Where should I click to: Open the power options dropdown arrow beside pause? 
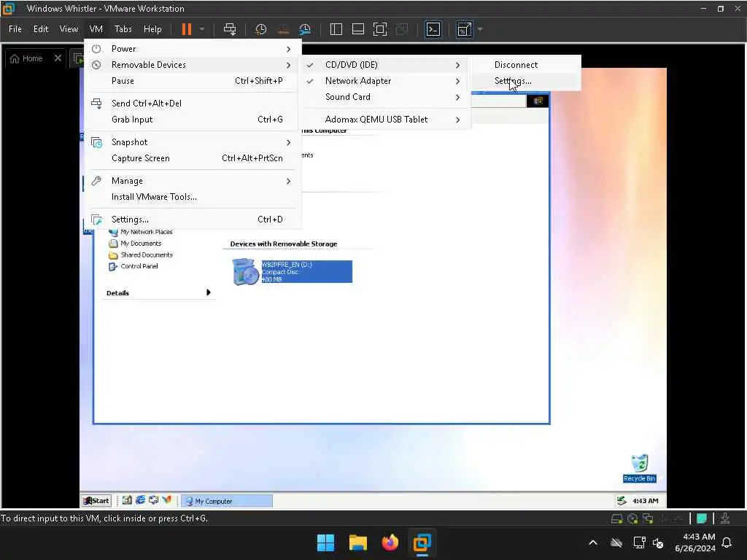point(202,29)
